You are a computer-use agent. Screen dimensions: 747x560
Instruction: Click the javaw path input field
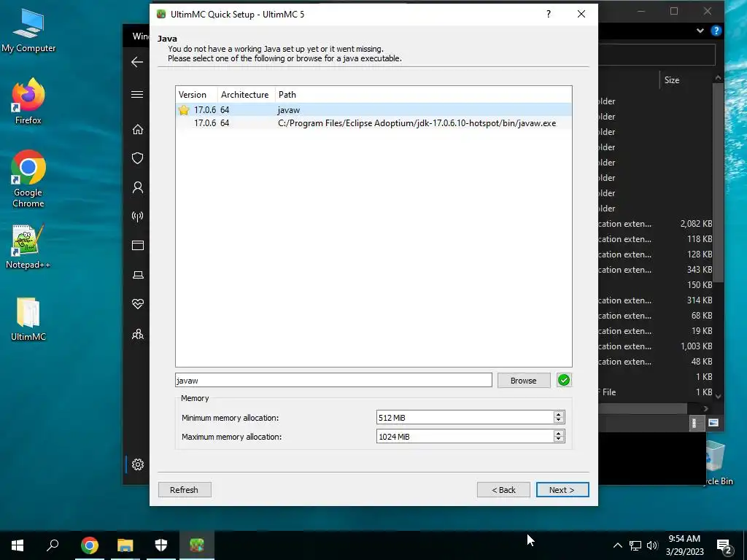[333, 380]
